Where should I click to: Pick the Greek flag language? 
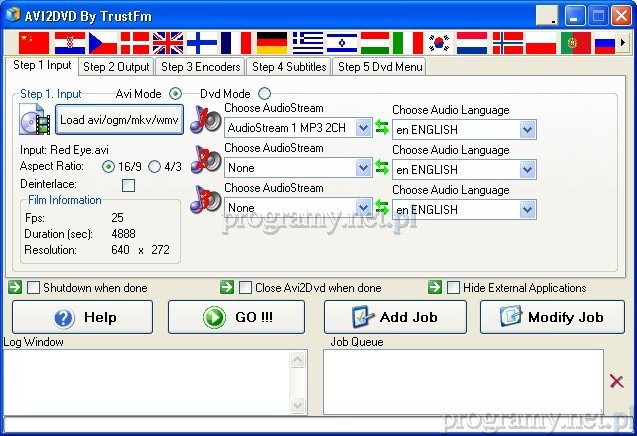[307, 42]
